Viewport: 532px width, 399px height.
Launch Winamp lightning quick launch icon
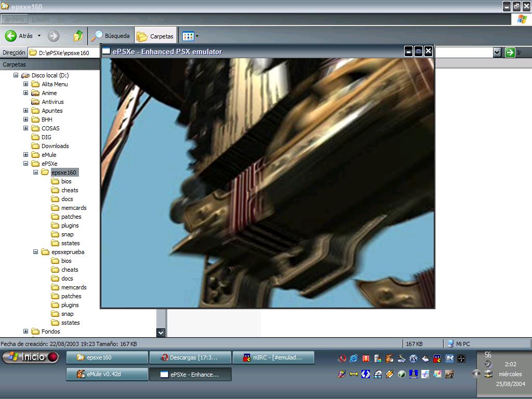(390, 374)
